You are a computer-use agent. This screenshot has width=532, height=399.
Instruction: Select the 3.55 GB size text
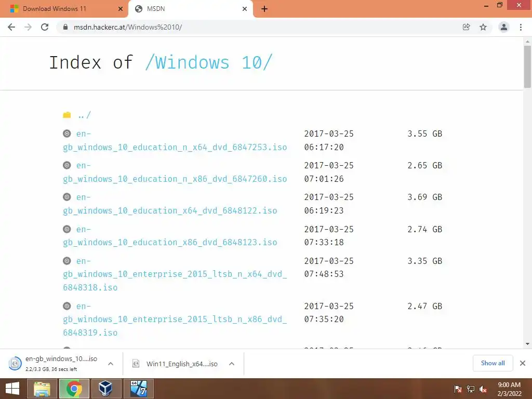pyautogui.click(x=425, y=134)
